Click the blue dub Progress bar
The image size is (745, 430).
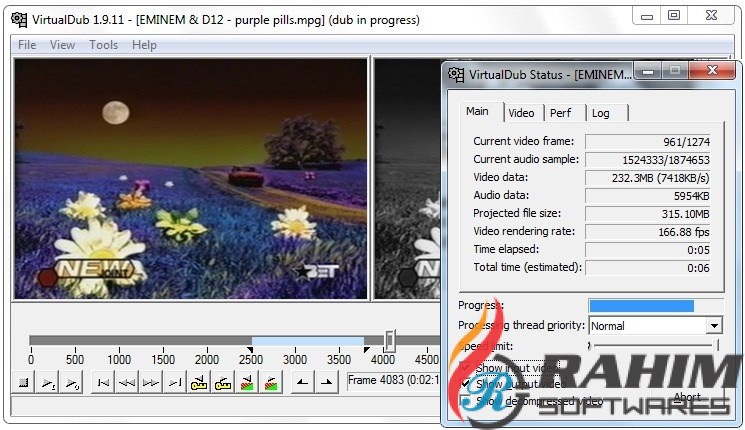(656, 306)
